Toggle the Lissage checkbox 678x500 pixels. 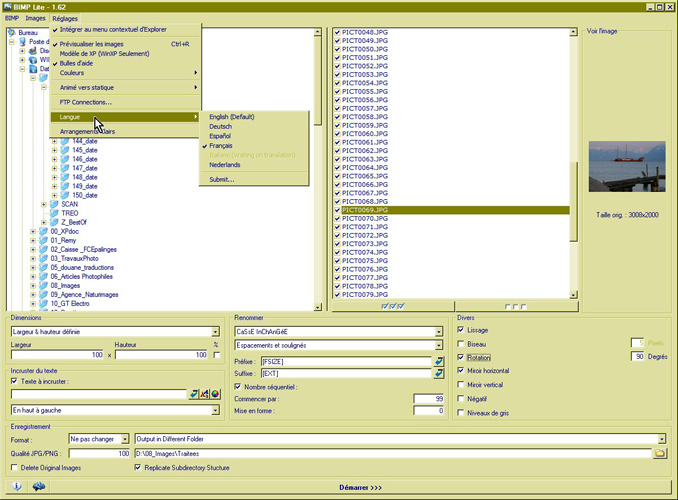click(461, 330)
